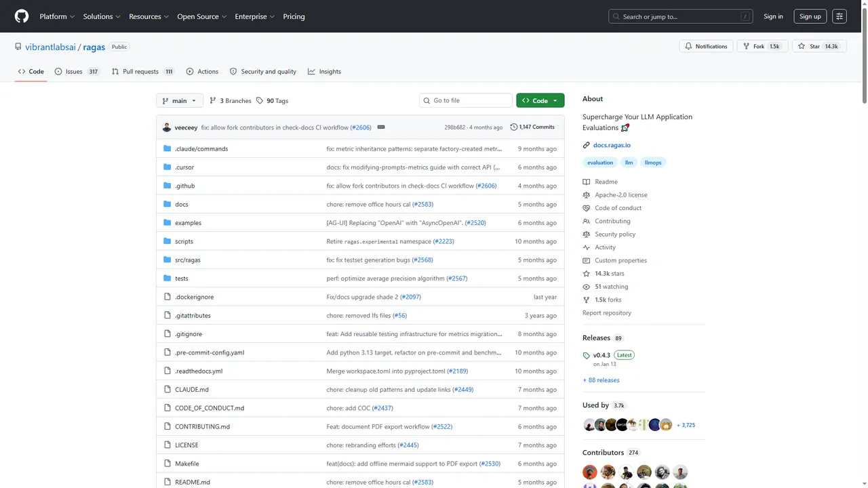Open the Platform dropdown menu
The width and height of the screenshot is (868, 488).
(x=57, y=16)
